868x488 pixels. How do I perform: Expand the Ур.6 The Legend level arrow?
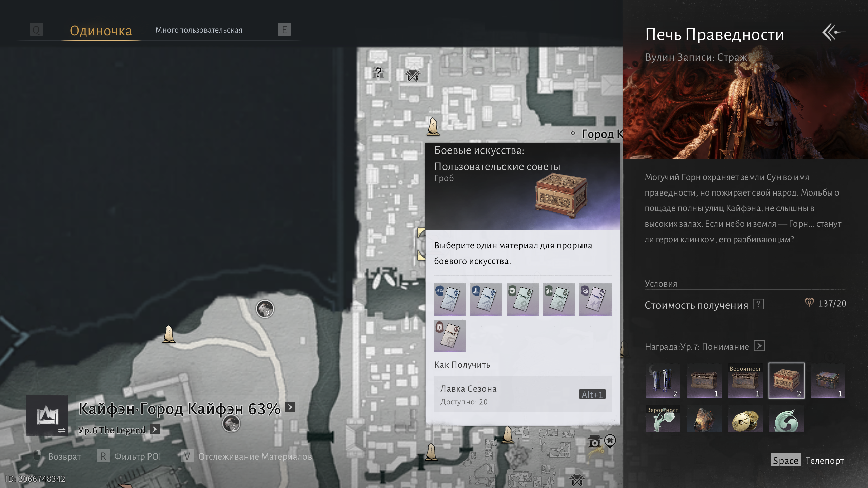point(155,429)
